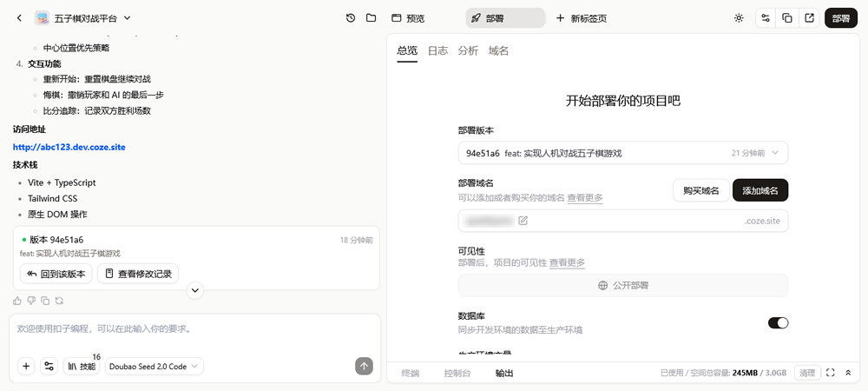Click the open in external window icon

pos(809,18)
